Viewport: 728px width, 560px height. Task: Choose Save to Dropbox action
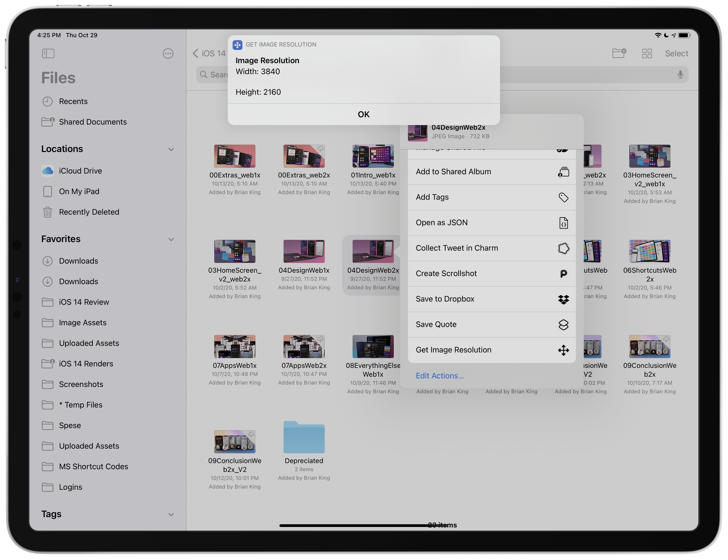[492, 299]
